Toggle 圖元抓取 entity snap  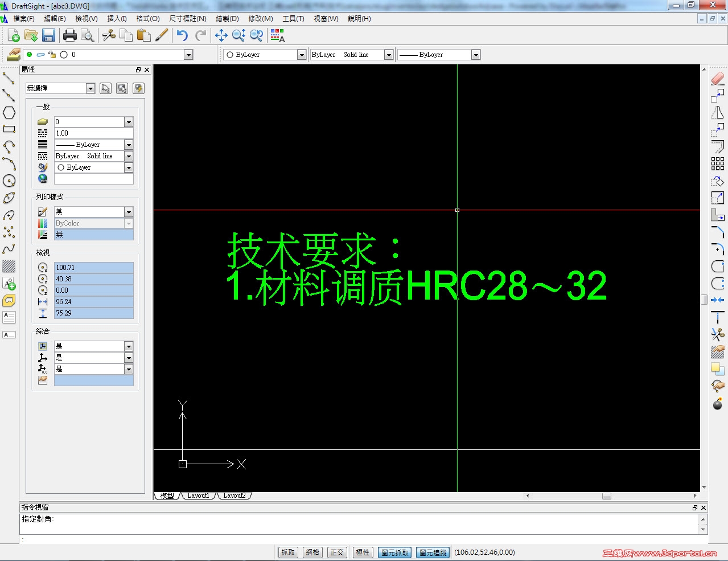click(x=394, y=552)
